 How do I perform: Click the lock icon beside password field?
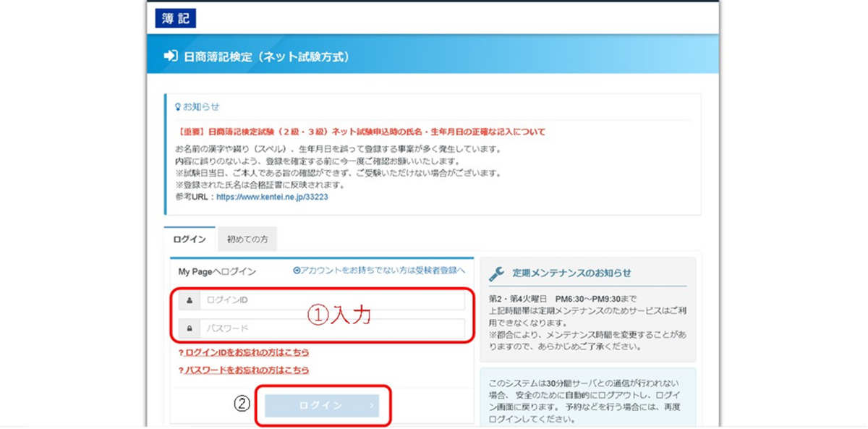pos(189,328)
